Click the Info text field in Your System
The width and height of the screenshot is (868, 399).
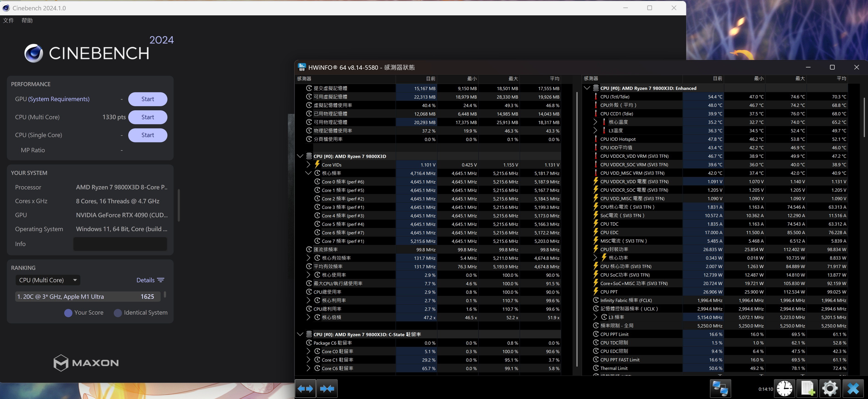tap(120, 244)
